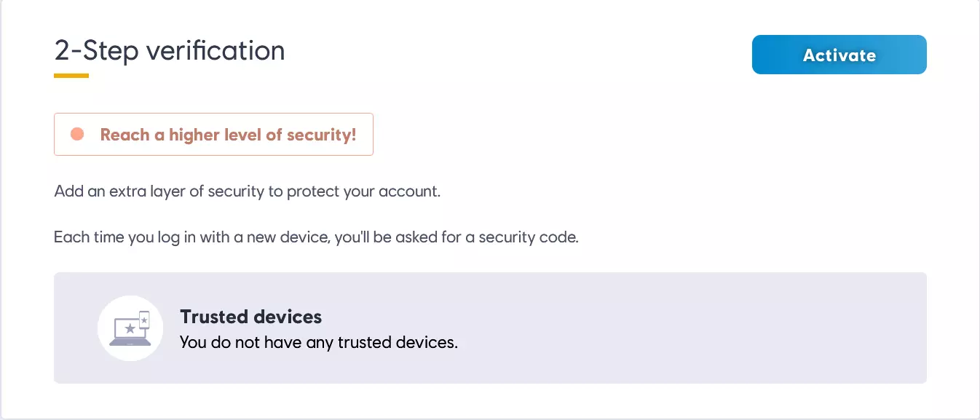Click the star on the laptop screen

[130, 329]
